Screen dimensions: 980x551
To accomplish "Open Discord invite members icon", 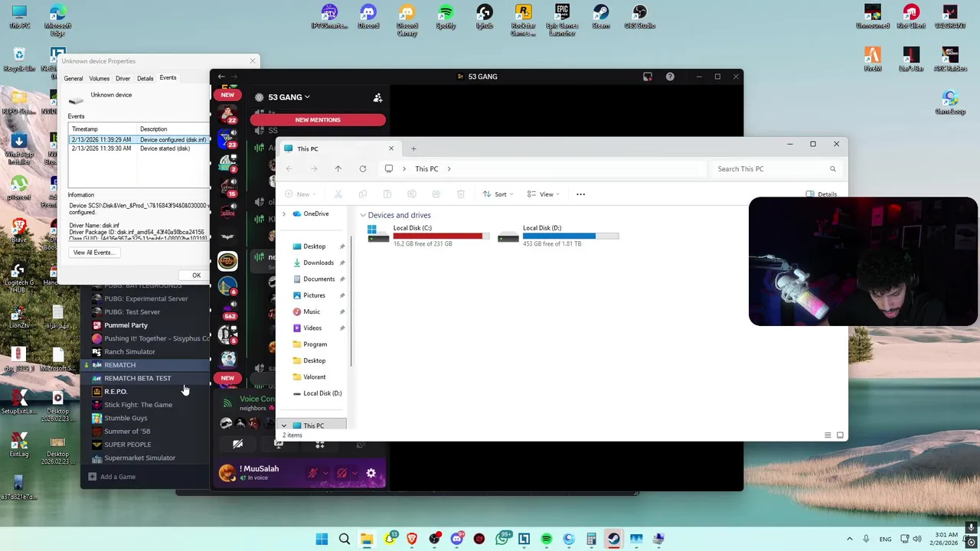I will (x=377, y=98).
